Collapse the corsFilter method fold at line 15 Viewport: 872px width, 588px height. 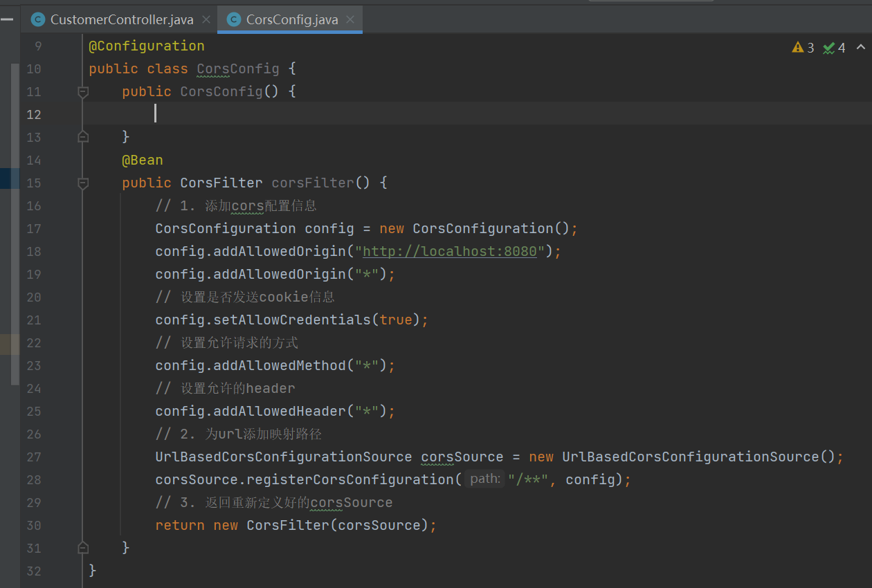tap(83, 183)
